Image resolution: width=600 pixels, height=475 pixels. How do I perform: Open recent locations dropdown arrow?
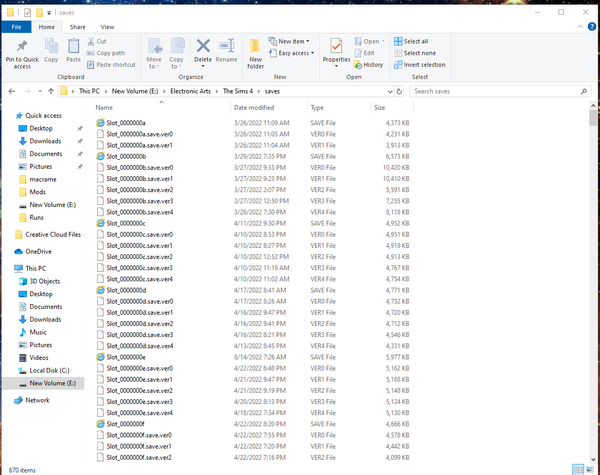pos(40,91)
